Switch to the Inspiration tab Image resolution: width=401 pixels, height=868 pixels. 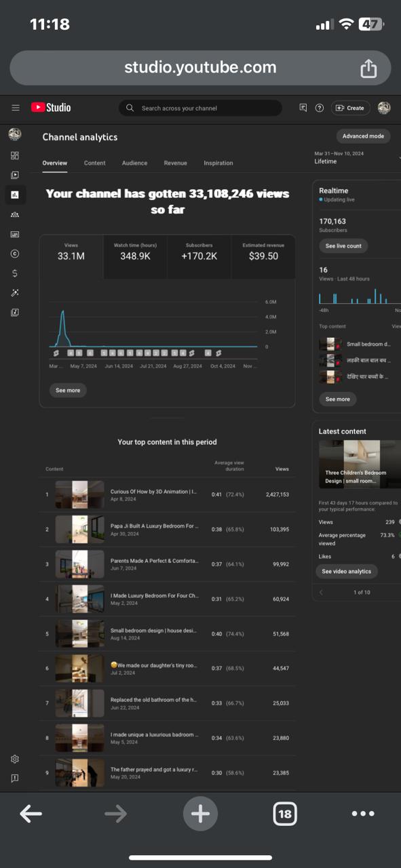point(218,163)
